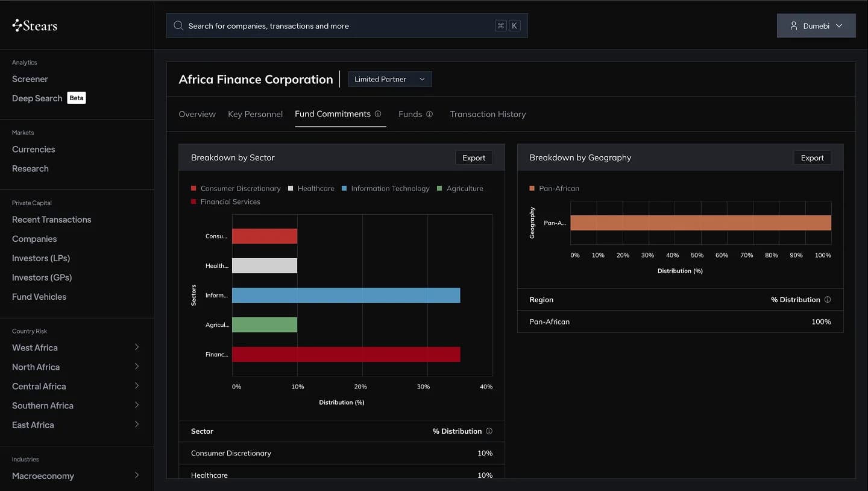Click info icon next to Funds tab

point(430,114)
